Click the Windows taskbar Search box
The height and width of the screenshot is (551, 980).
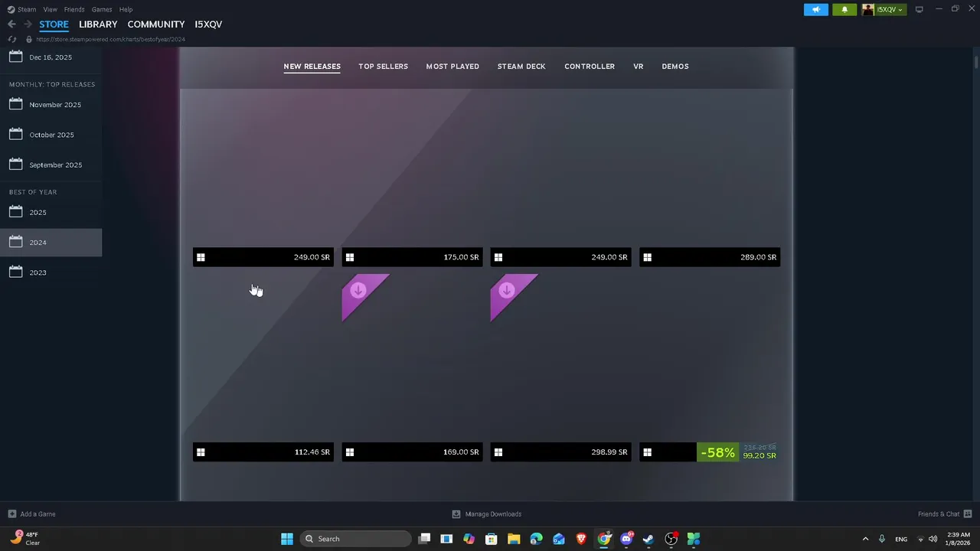[356, 539]
